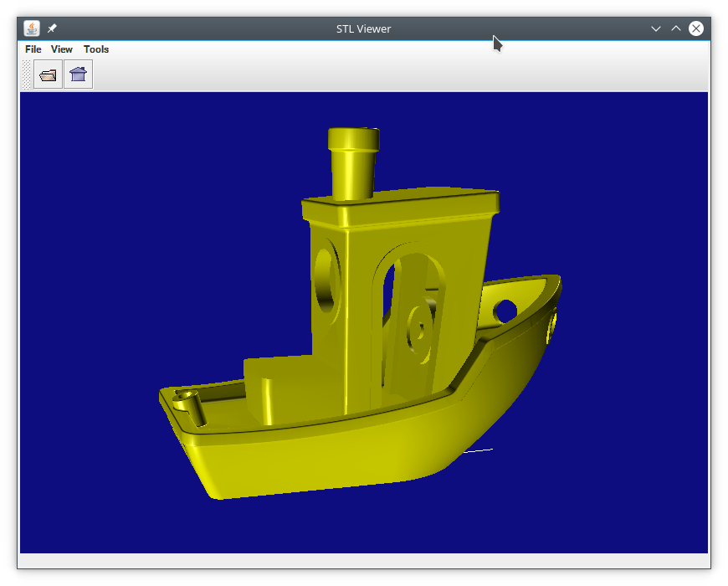The height and width of the screenshot is (586, 728).
Task: Click the open file folder icon
Action: (48, 75)
